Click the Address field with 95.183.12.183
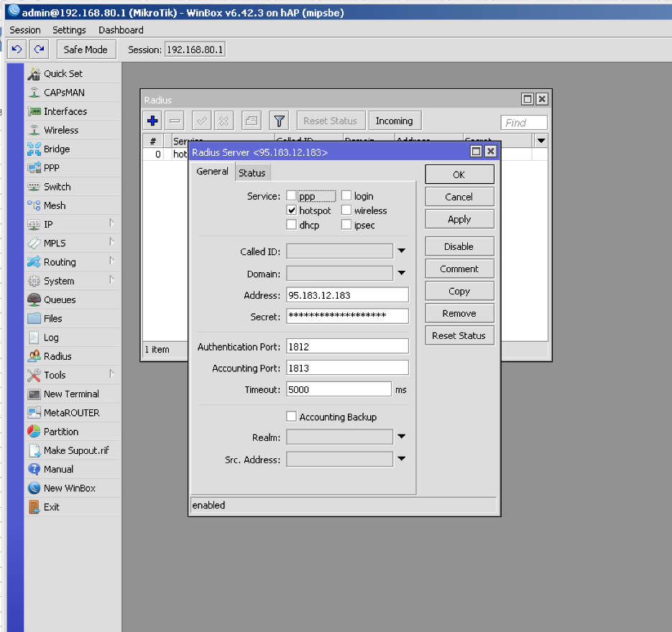 point(347,295)
